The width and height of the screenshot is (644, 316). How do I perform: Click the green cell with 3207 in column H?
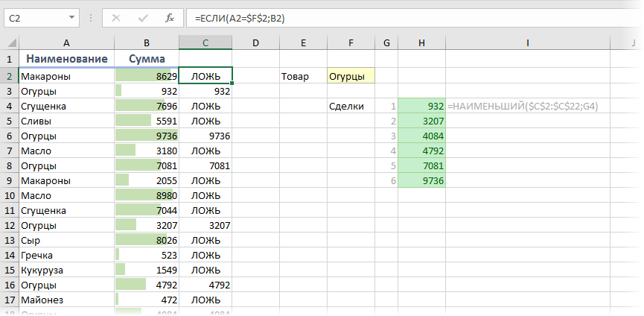422,121
